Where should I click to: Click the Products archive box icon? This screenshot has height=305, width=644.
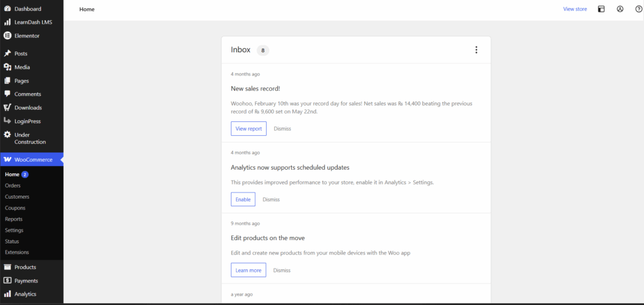[7, 267]
